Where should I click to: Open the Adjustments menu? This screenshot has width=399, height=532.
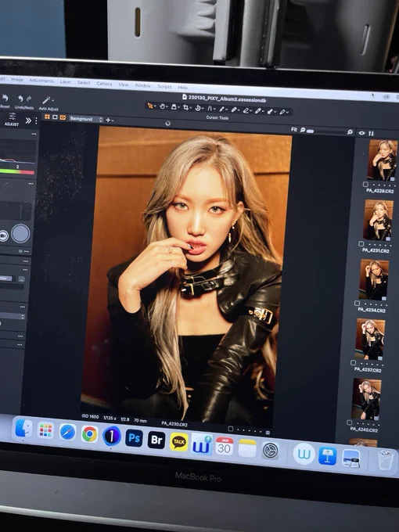[x=41, y=81]
